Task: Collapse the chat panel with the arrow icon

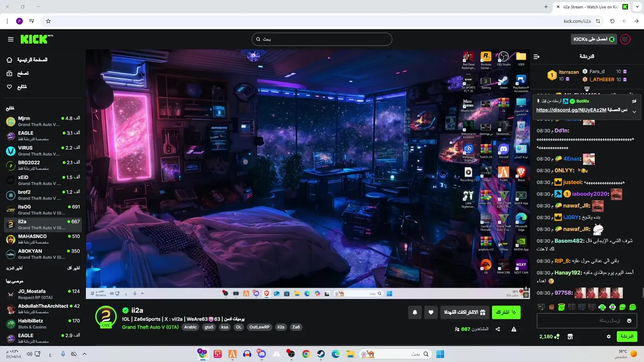Action: coord(536,56)
